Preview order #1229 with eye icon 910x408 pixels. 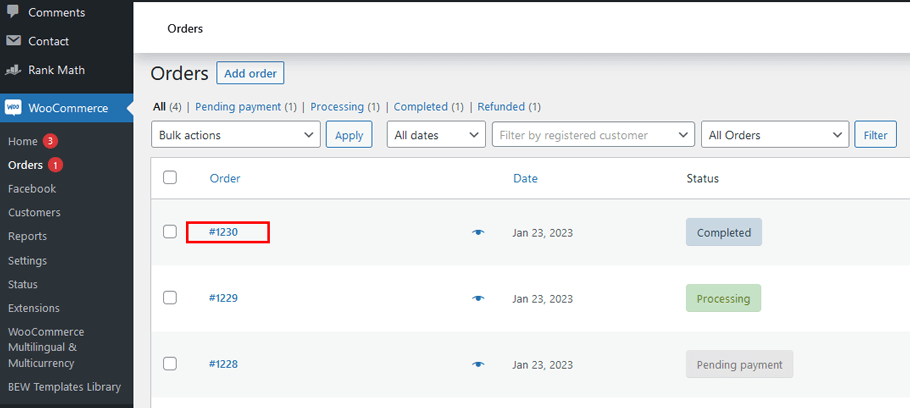point(478,298)
